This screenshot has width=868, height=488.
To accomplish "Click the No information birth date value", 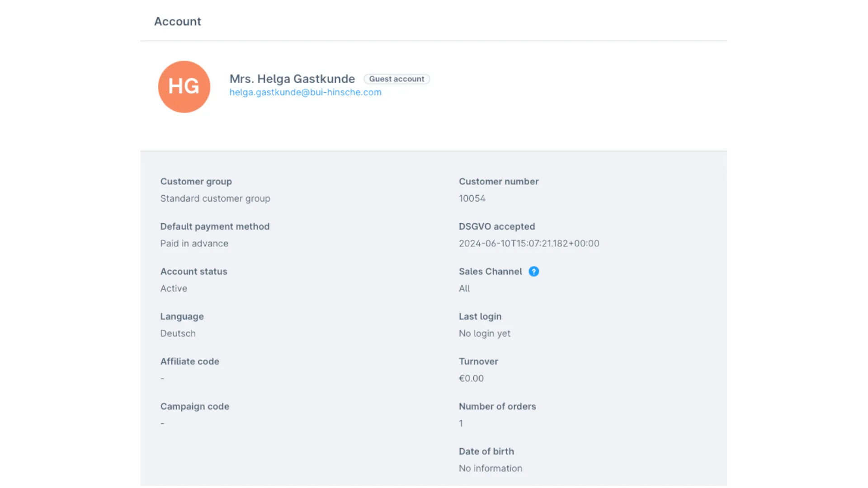I will coord(490,469).
